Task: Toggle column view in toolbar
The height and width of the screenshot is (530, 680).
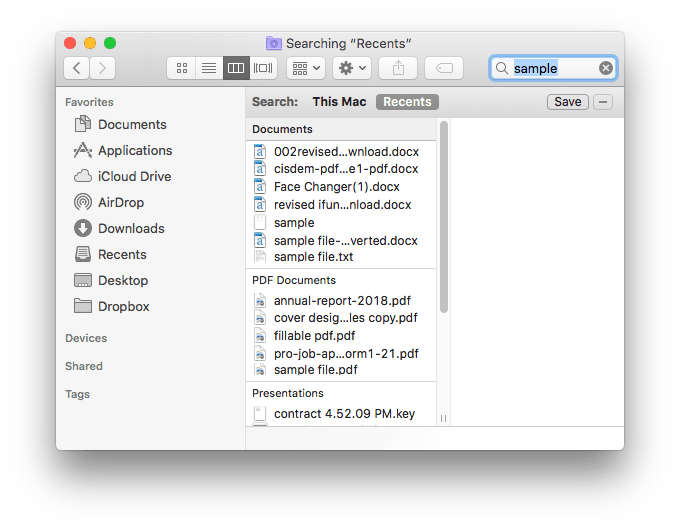Action: point(236,68)
